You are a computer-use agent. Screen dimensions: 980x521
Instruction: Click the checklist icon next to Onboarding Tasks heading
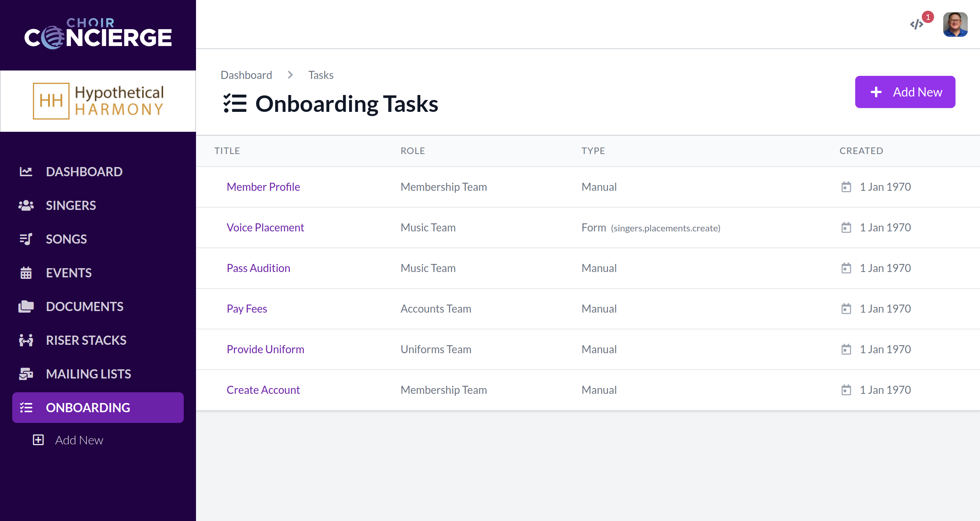tap(235, 103)
